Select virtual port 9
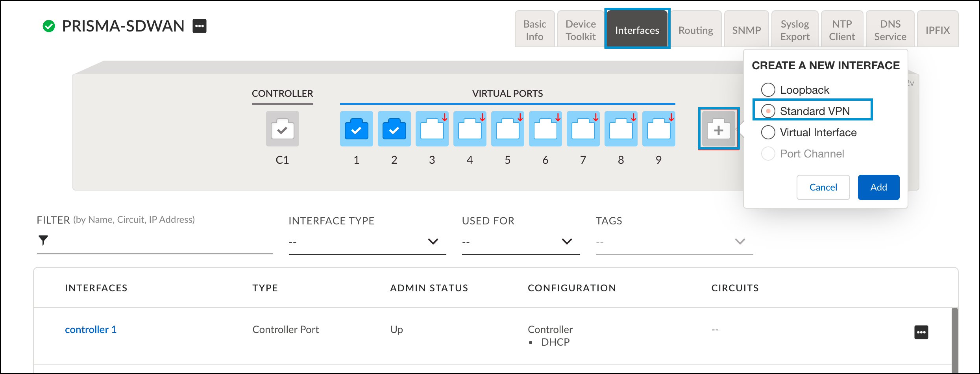The height and width of the screenshot is (374, 980). pos(658,129)
